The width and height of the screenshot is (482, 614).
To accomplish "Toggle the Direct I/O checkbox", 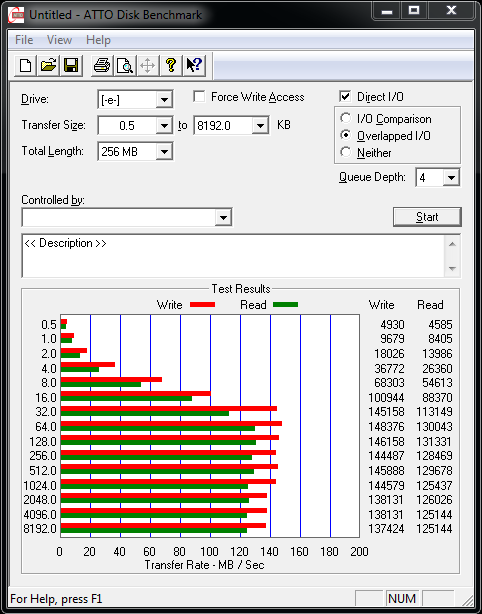I will 345,96.
